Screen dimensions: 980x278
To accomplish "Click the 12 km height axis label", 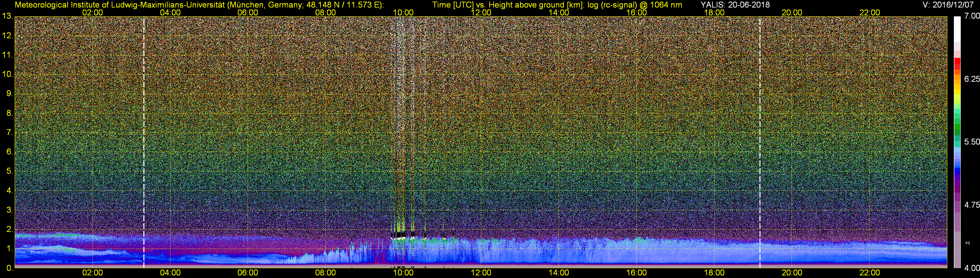I will (x=7, y=36).
